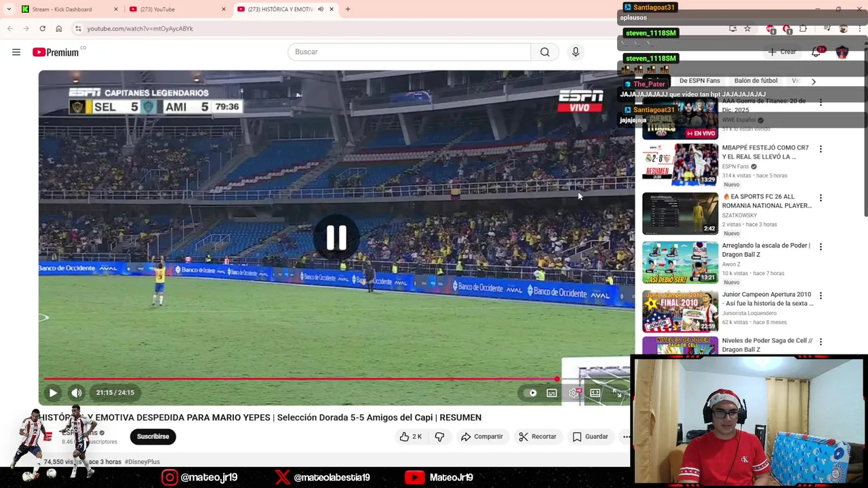868x488 pixels.
Task: Close the Stream - Kick Dashboard tab
Action: (x=115, y=9)
